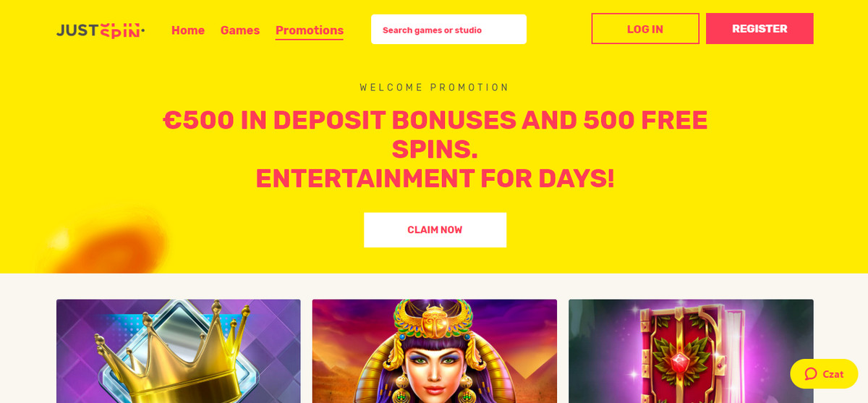Click the LOG IN button

point(645,29)
